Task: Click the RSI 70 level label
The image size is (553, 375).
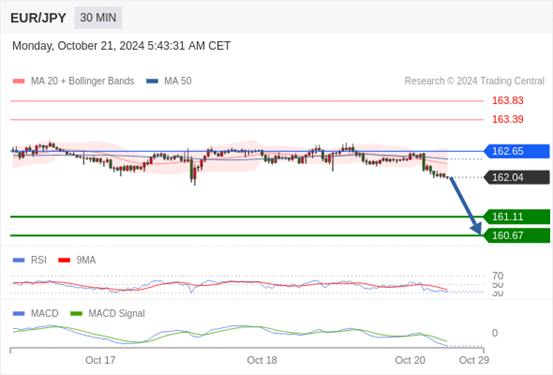Action: pyautogui.click(x=498, y=276)
